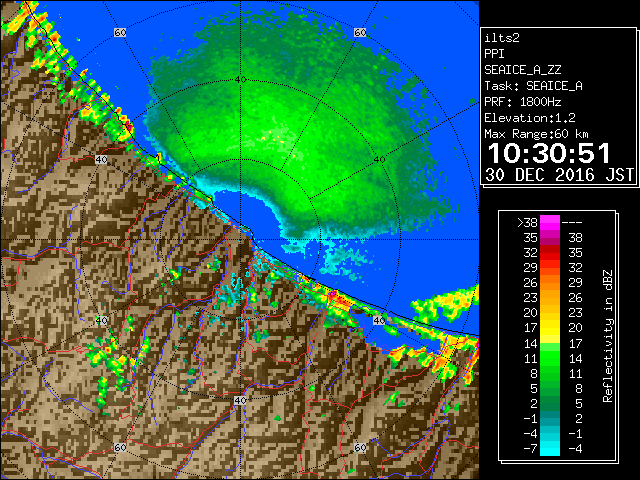The height and width of the screenshot is (480, 640).
Task: Click the "60" range ring label, northeast
Action: [x=360, y=33]
